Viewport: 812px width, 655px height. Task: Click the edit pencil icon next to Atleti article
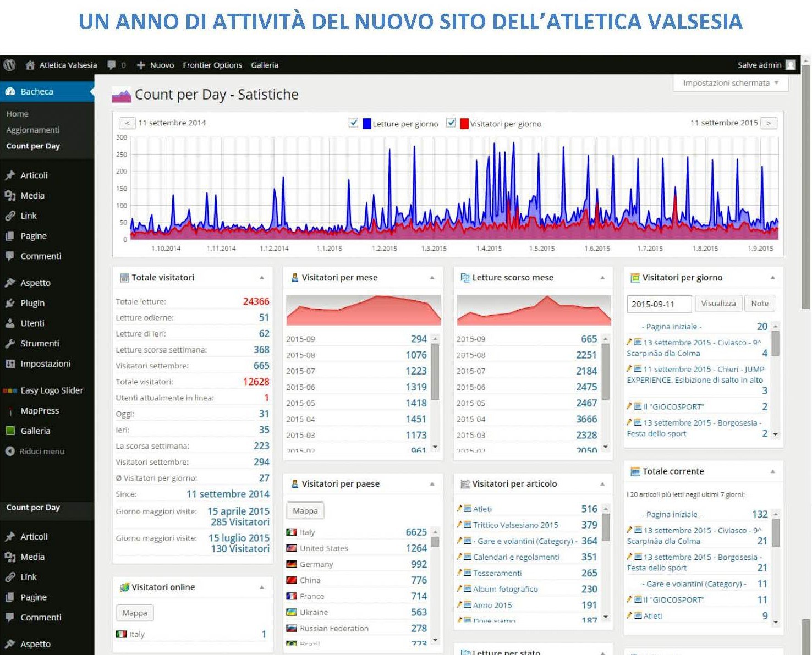tap(459, 508)
